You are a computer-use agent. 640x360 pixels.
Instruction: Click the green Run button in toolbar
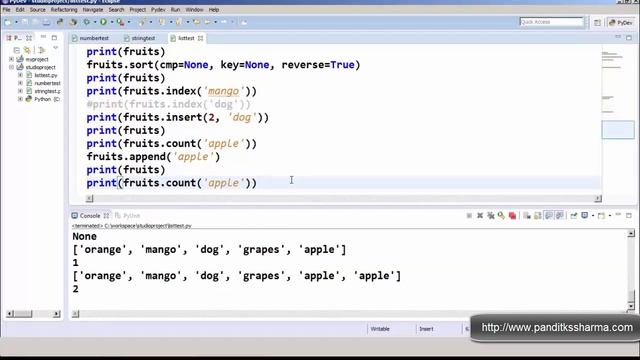[x=103, y=22]
